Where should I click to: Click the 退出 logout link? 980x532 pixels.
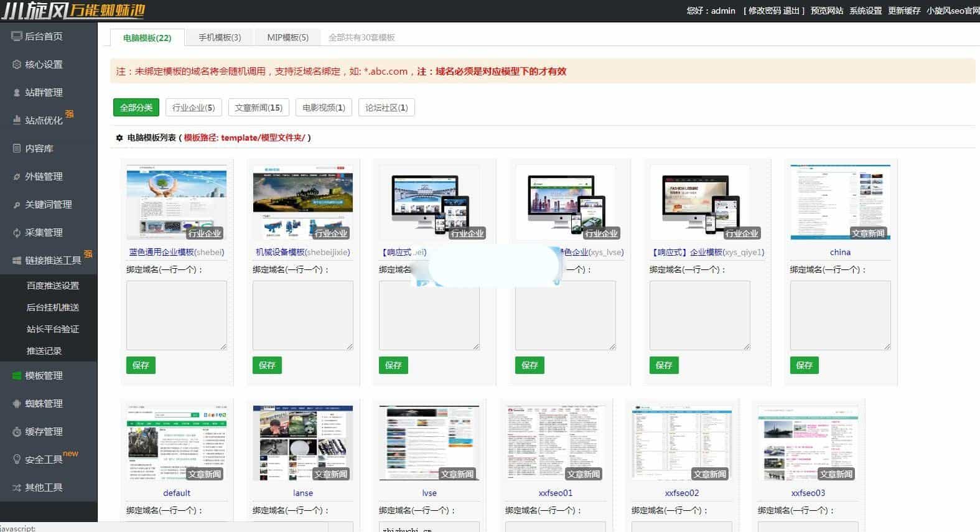(792, 11)
